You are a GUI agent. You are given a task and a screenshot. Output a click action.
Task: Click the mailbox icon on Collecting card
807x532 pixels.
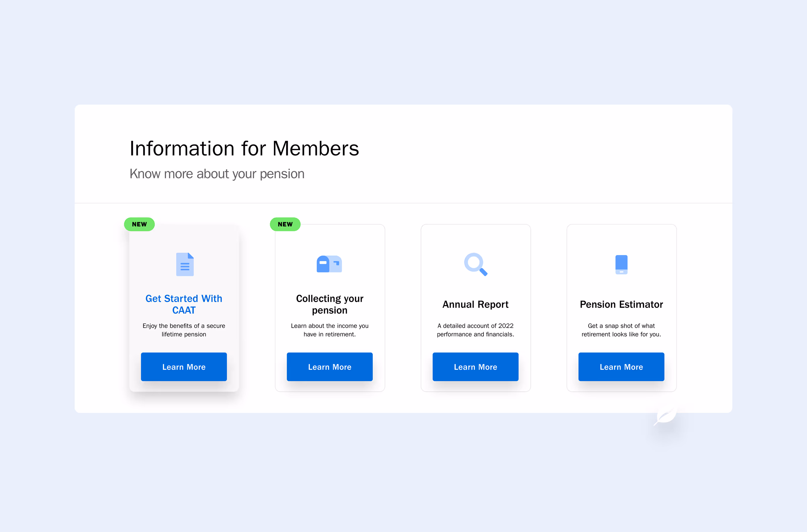[x=329, y=264]
